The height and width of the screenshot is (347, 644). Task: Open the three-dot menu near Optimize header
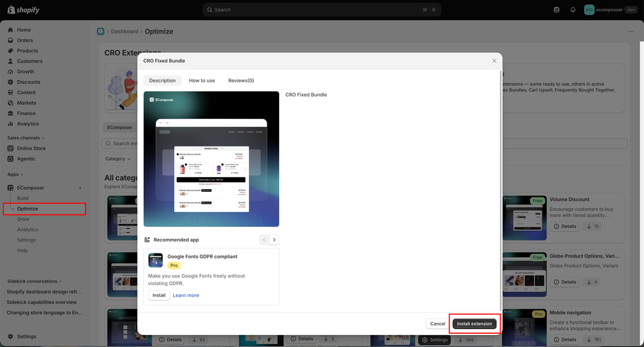coord(631,31)
